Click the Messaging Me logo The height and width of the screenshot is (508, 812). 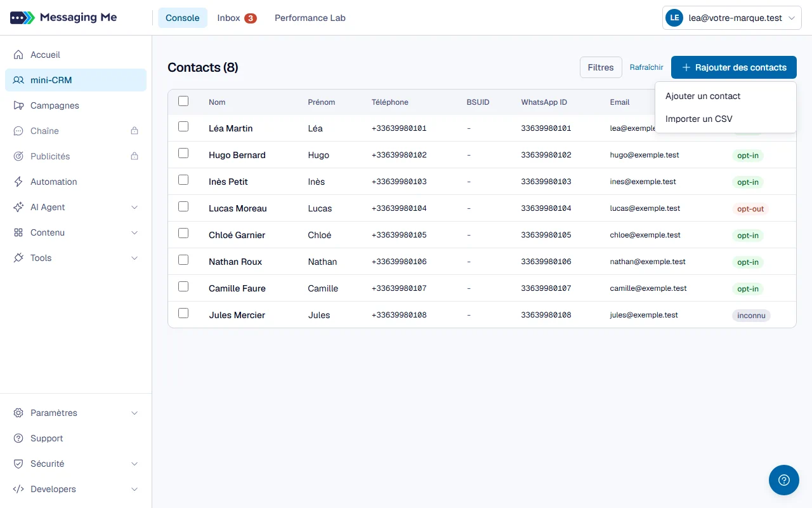coord(63,18)
